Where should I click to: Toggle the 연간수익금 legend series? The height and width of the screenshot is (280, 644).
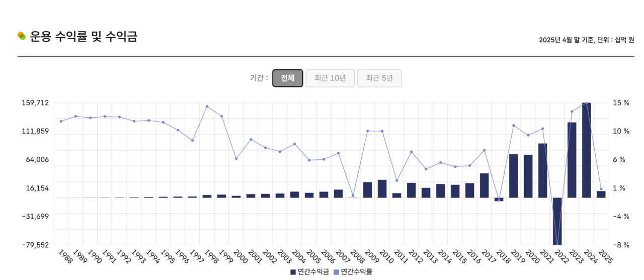click(309, 271)
